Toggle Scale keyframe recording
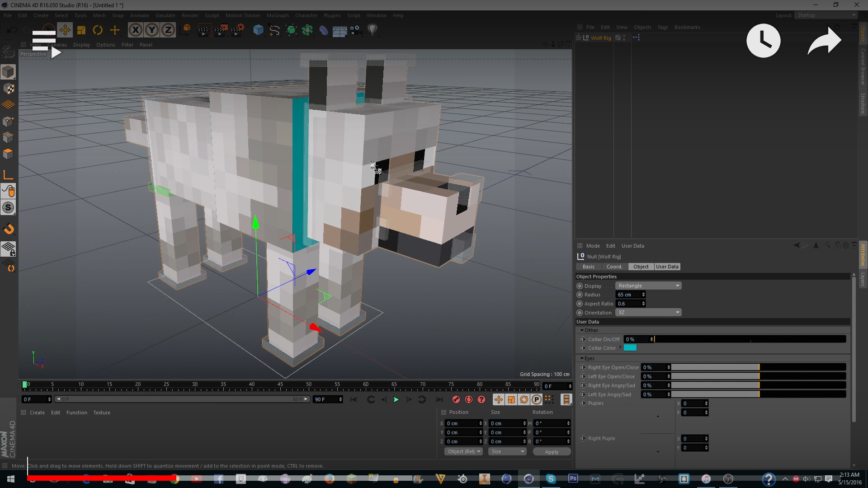 [x=511, y=399]
